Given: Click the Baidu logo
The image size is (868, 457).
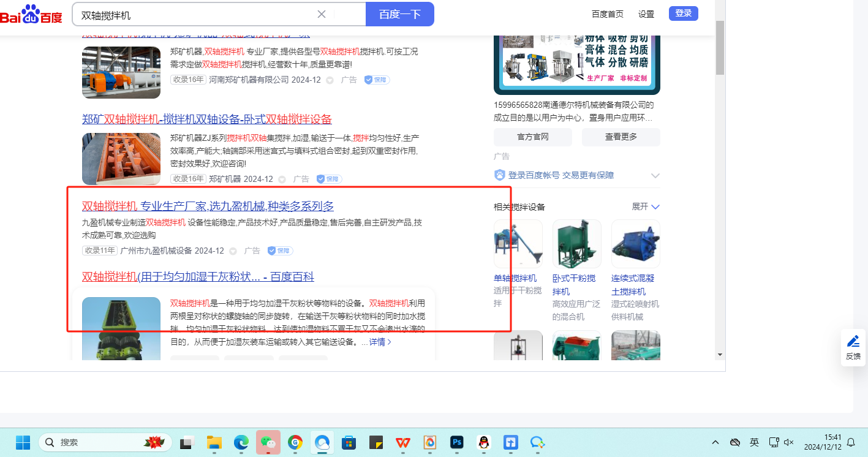Looking at the screenshot, I should pyautogui.click(x=31, y=14).
